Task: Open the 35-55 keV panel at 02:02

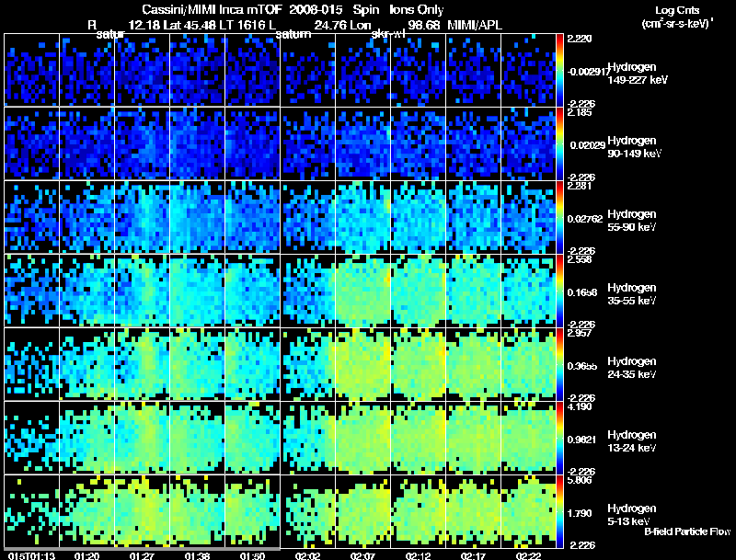Action: 308,291
